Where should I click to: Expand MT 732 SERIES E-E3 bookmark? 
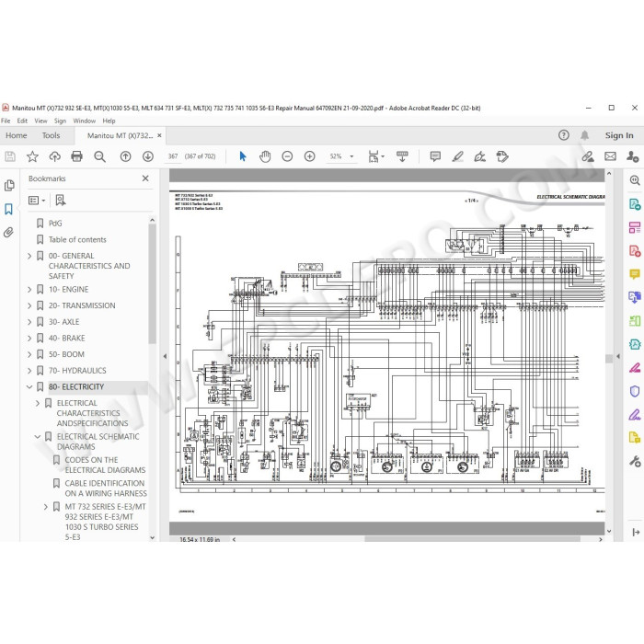coord(46,507)
